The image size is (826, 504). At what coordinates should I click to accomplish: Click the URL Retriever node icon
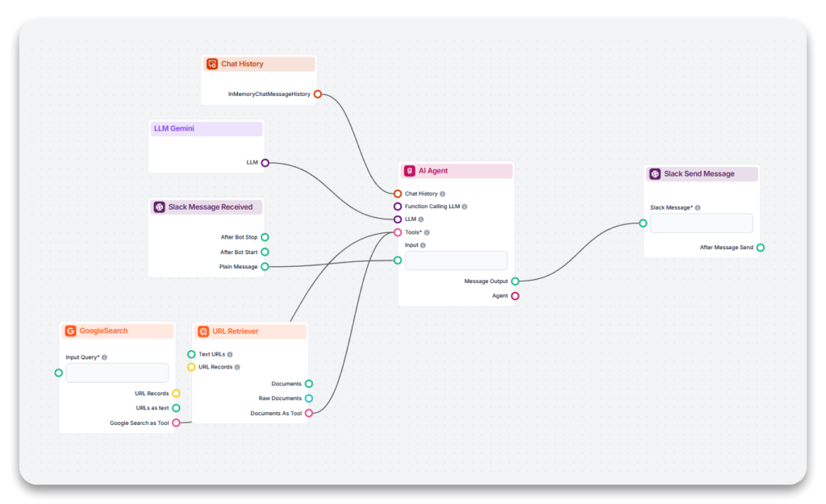pyautogui.click(x=203, y=331)
